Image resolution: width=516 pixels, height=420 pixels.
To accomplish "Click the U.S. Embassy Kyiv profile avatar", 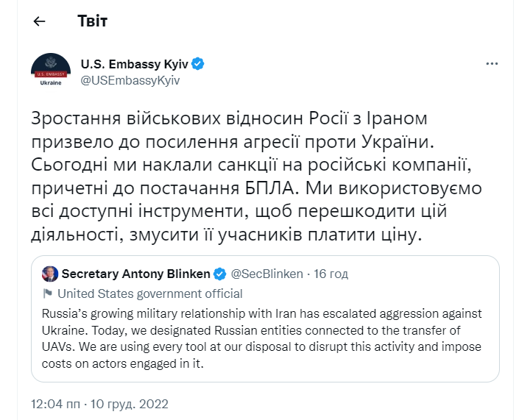I will [x=50, y=71].
